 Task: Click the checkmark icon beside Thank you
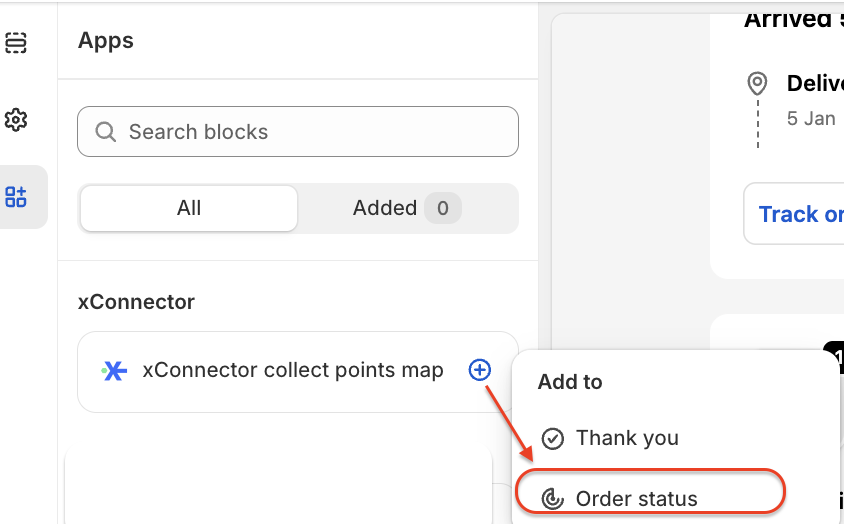tap(552, 438)
